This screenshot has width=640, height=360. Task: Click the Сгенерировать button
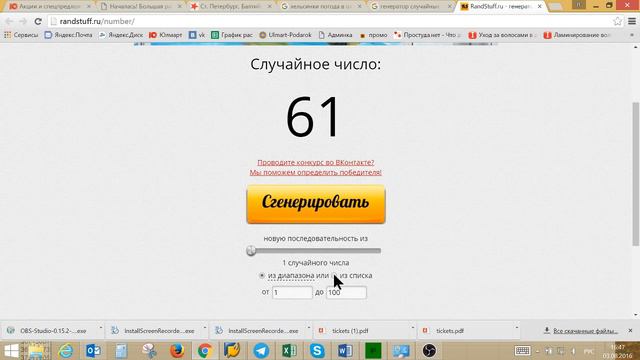coord(316,204)
